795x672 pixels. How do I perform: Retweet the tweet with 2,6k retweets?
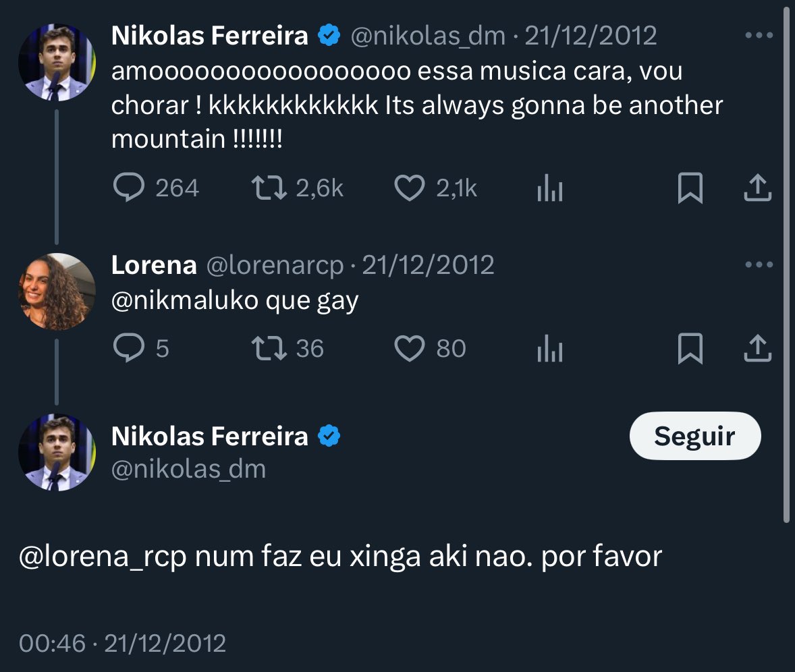(269, 188)
